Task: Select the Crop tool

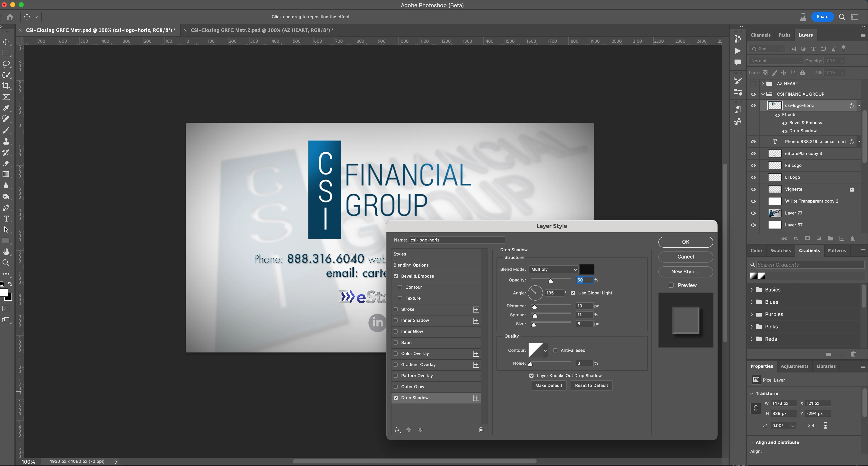Action: click(6, 86)
